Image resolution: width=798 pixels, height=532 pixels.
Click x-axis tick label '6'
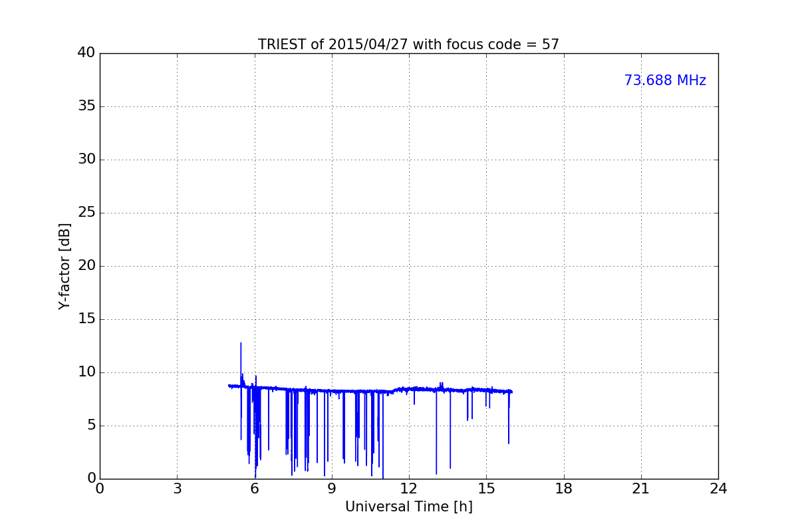254,489
